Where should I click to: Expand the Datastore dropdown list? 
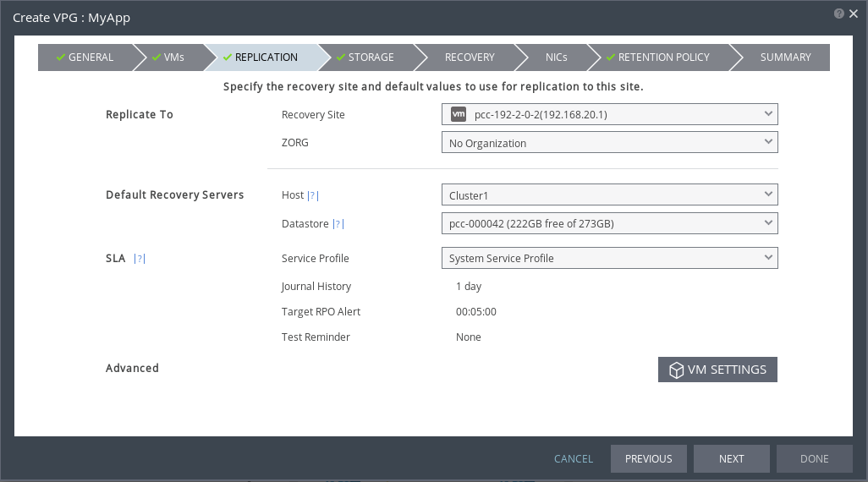[609, 223]
